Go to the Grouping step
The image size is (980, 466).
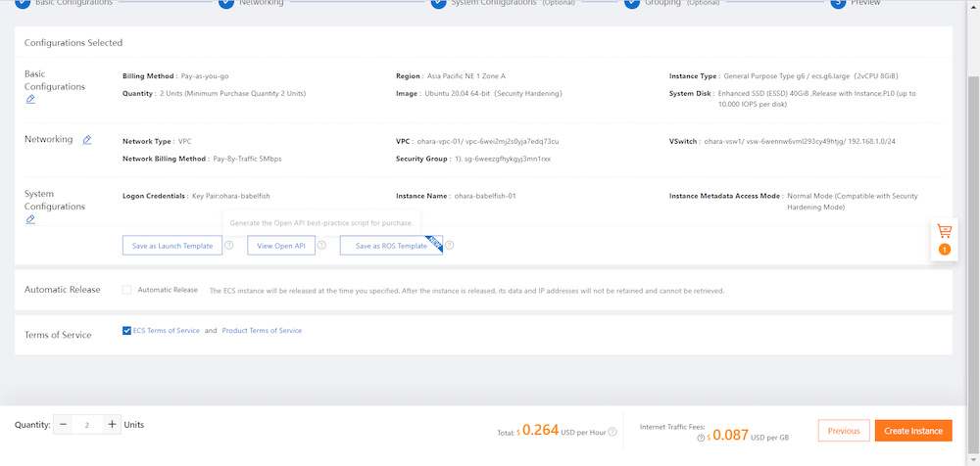tap(672, 3)
